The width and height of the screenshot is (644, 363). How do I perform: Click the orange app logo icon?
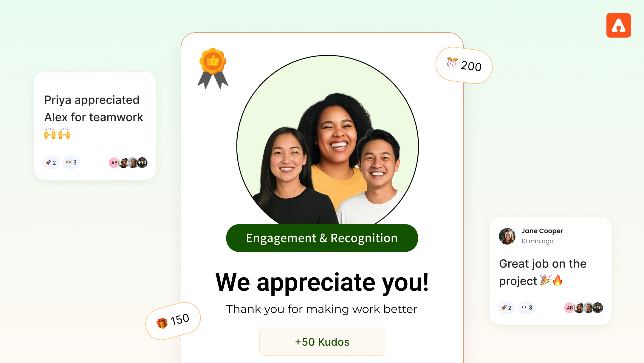pyautogui.click(x=618, y=25)
